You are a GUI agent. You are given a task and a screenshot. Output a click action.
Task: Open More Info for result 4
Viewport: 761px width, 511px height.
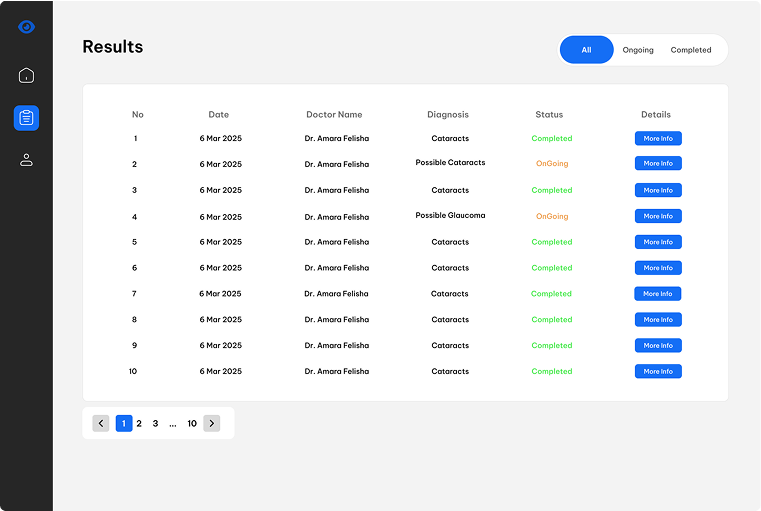point(658,216)
